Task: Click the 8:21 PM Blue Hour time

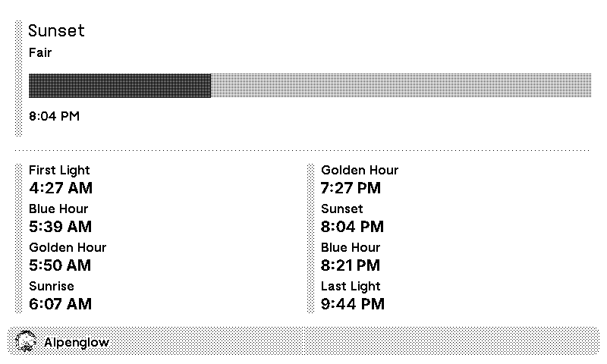Action: point(351,265)
